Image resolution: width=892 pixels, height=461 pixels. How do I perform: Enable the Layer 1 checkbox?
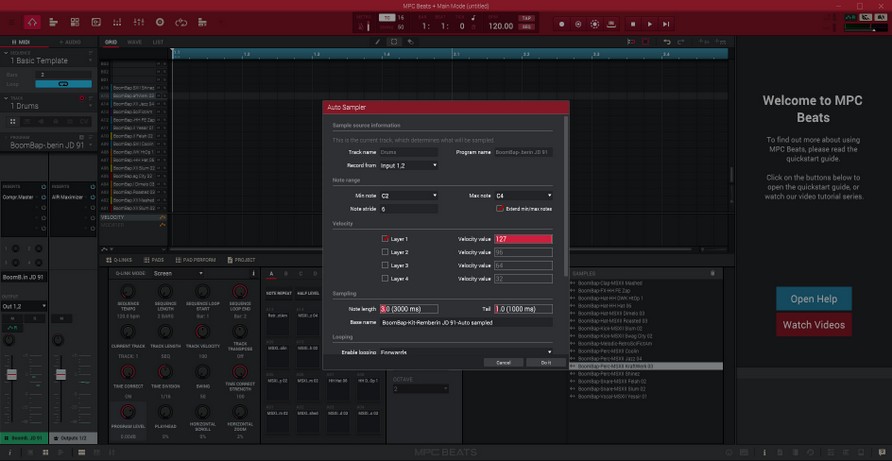(385, 239)
